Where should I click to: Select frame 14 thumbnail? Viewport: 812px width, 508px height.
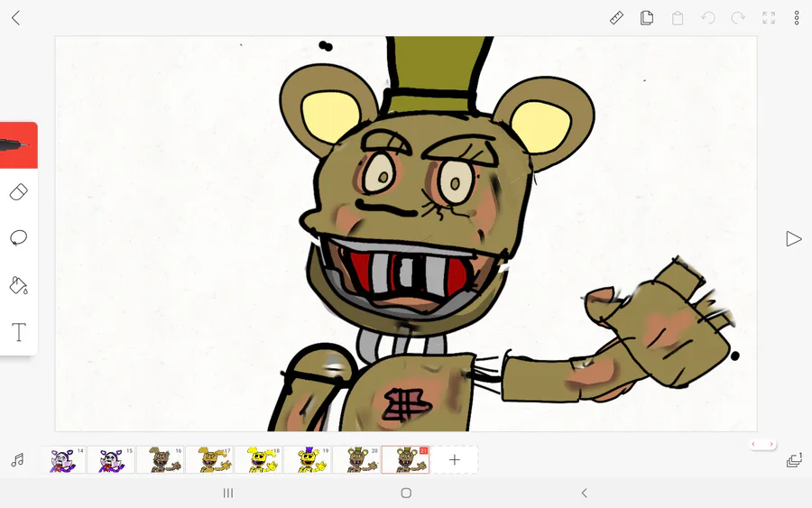62,460
